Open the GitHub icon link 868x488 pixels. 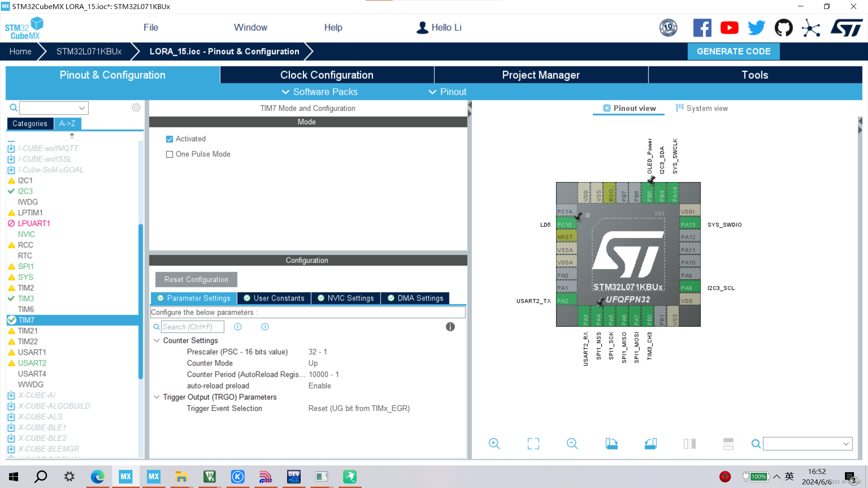pos(783,28)
